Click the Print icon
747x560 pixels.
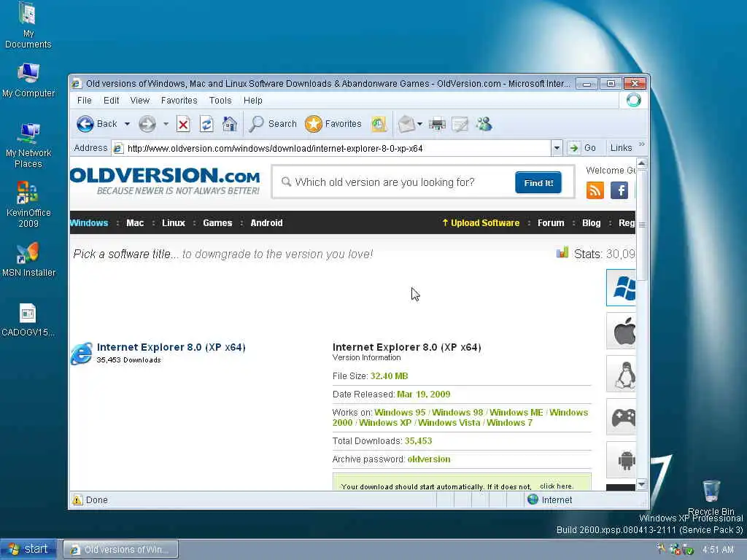coord(437,124)
